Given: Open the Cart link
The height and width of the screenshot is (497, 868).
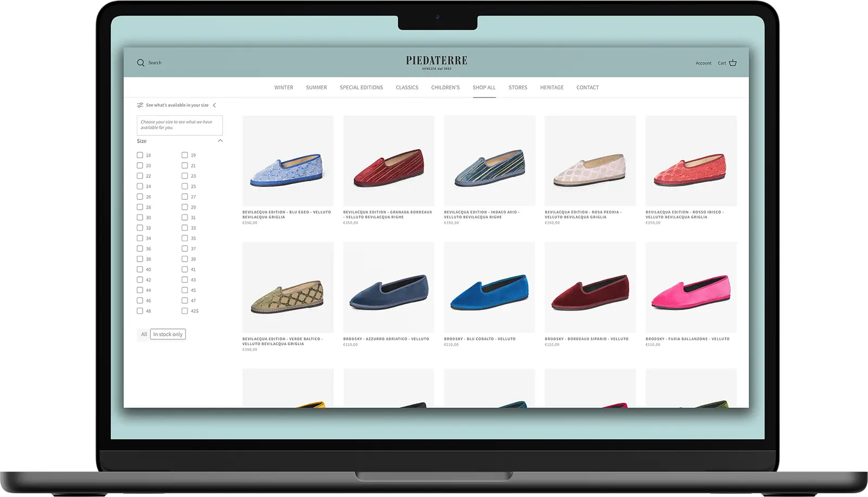Looking at the screenshot, I should point(722,63).
